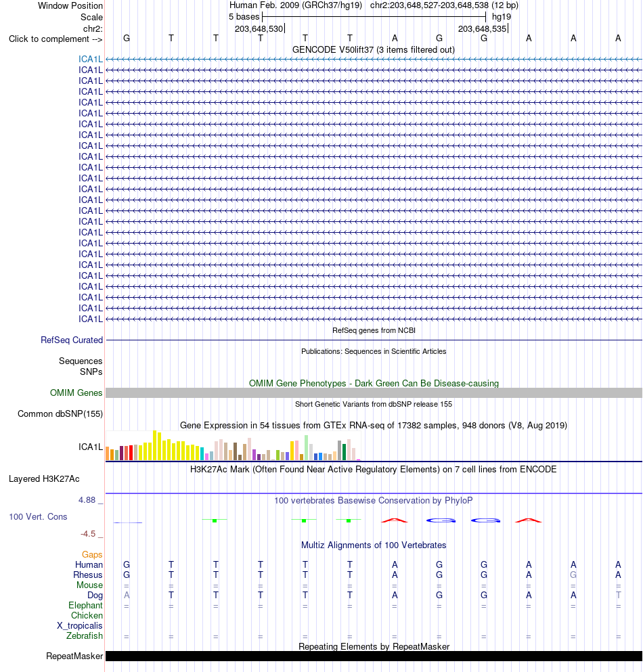Open 100 vertebrates Basewise Conservation by PhyloP title
The width and height of the screenshot is (643, 672).
click(374, 500)
